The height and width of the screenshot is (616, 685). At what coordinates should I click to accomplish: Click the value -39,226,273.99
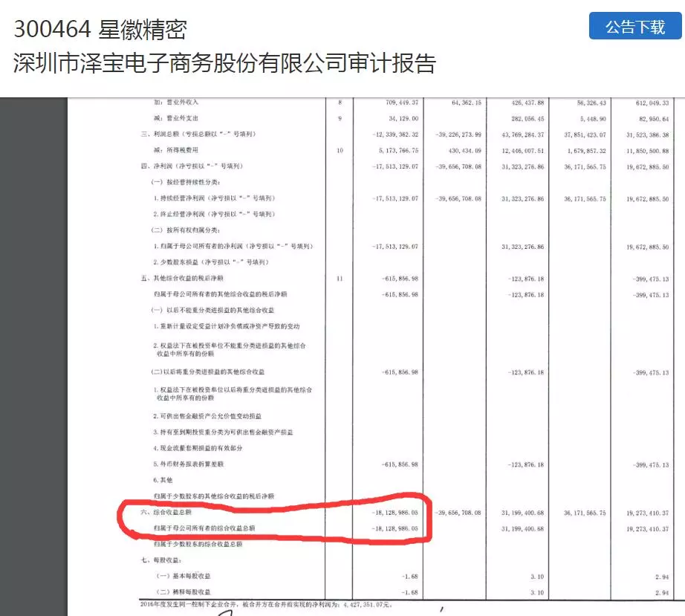pyautogui.click(x=458, y=134)
